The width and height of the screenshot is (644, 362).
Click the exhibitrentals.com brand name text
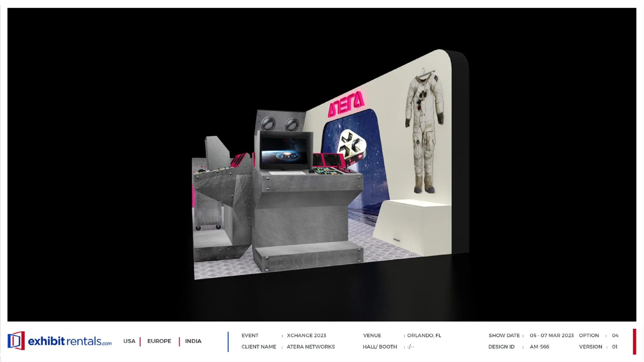pos(70,341)
